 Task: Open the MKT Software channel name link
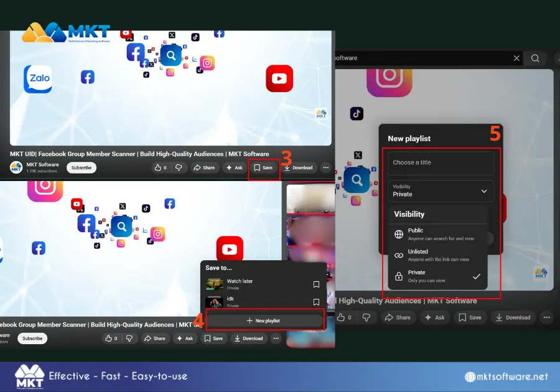42,165
